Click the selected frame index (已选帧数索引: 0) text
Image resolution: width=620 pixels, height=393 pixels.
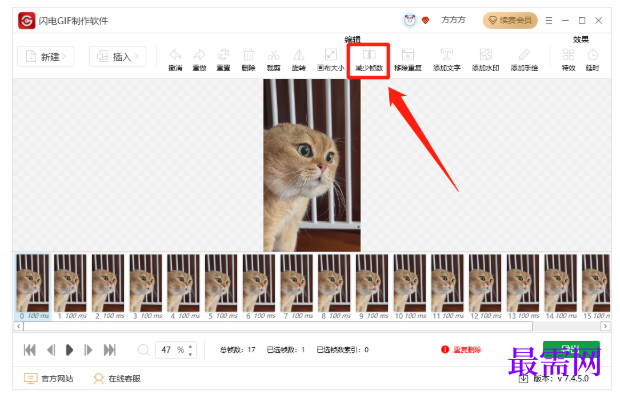point(342,350)
